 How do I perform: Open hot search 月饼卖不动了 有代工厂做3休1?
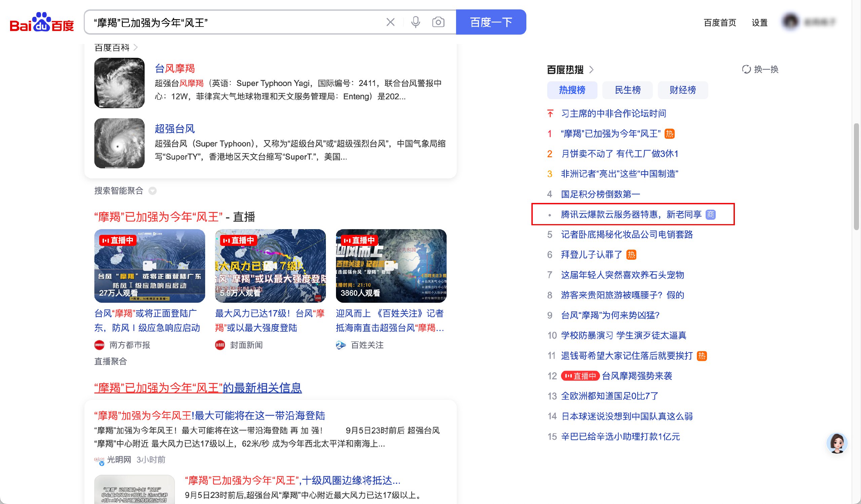pos(620,154)
